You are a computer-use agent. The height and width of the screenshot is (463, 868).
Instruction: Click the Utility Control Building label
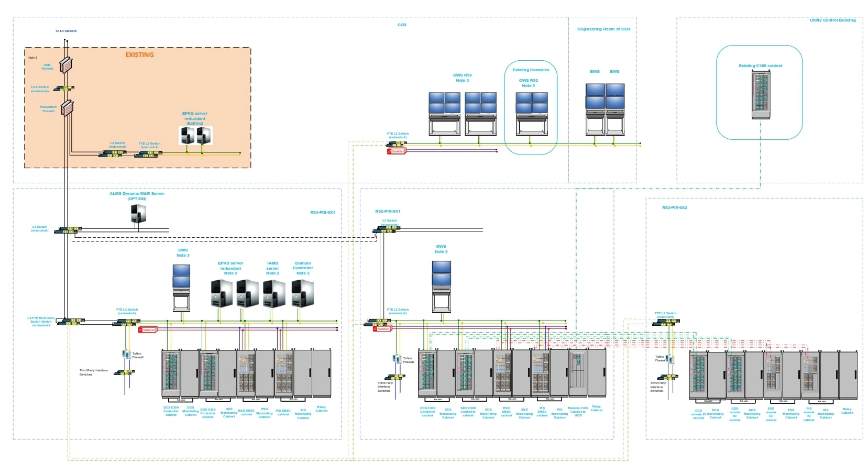[x=832, y=20]
